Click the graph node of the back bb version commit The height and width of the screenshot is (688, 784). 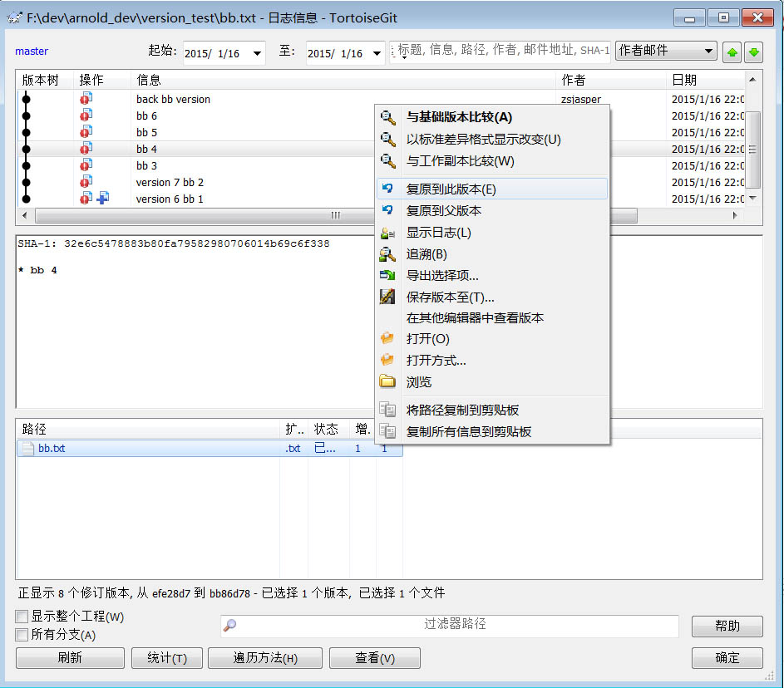26,99
